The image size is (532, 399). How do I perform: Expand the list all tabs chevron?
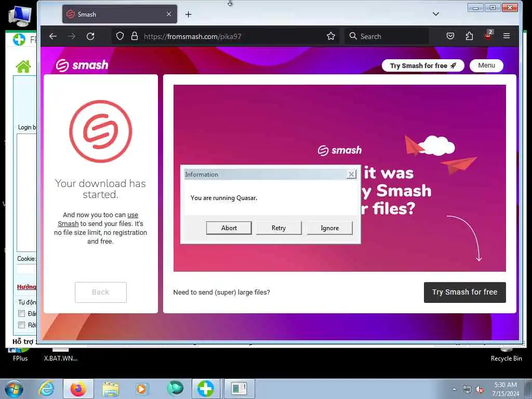[436, 14]
